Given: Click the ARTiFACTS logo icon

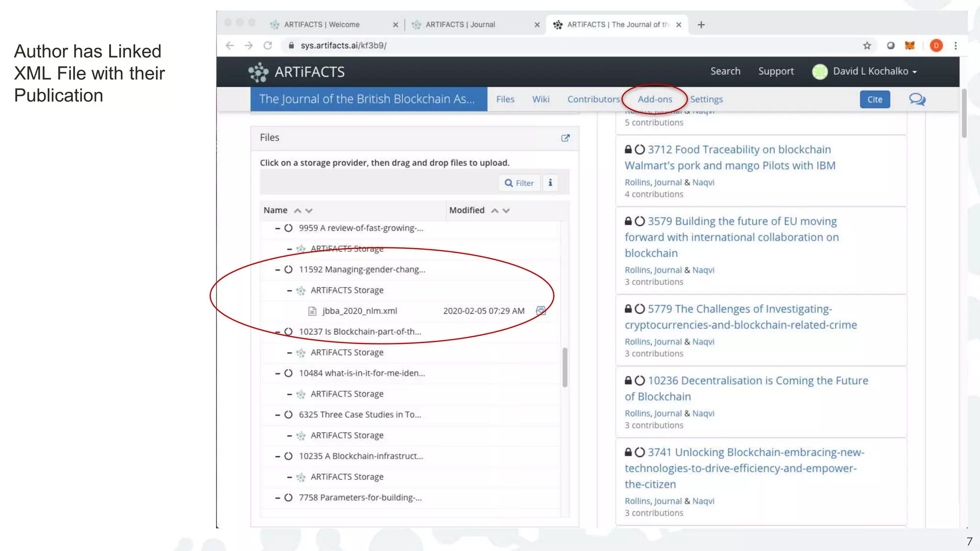Looking at the screenshot, I should click(x=258, y=72).
